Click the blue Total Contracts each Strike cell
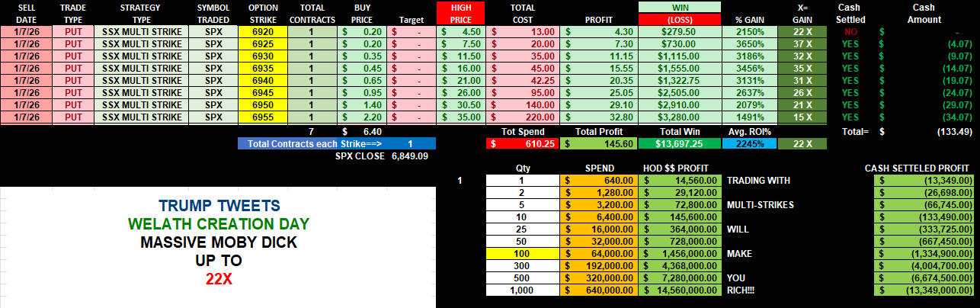The image size is (980, 308). pyautogui.click(x=336, y=143)
